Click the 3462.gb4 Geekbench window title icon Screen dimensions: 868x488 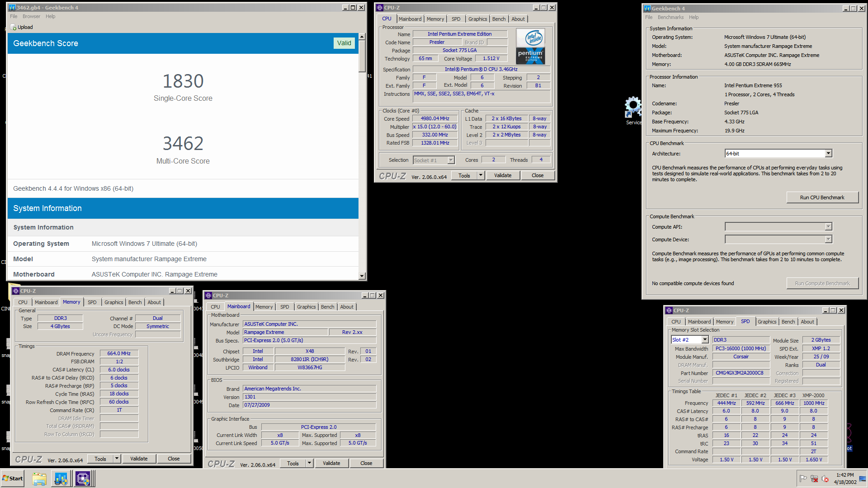(x=12, y=8)
